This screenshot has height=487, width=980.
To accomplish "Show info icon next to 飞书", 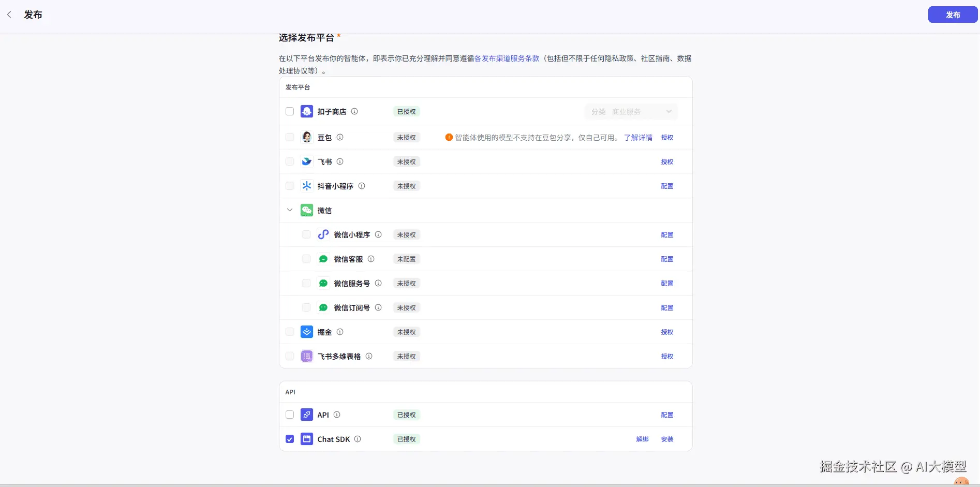I will (x=340, y=161).
